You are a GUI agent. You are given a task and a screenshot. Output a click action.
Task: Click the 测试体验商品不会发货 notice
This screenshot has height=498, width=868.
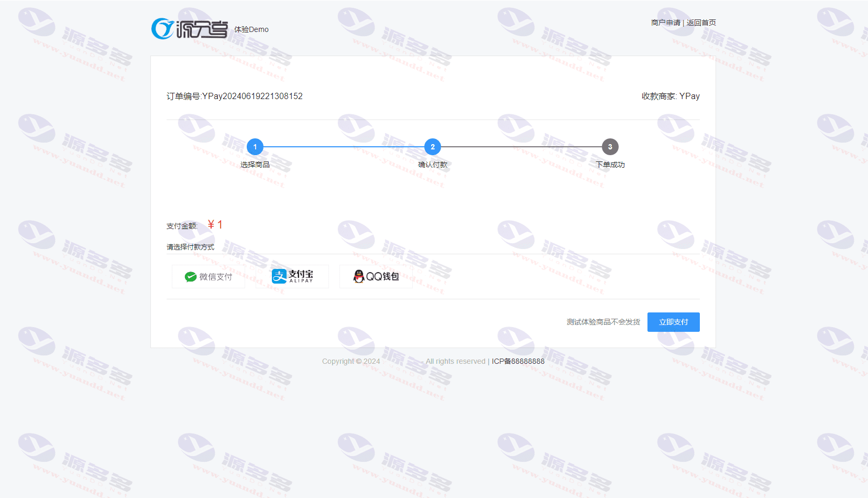(x=603, y=322)
